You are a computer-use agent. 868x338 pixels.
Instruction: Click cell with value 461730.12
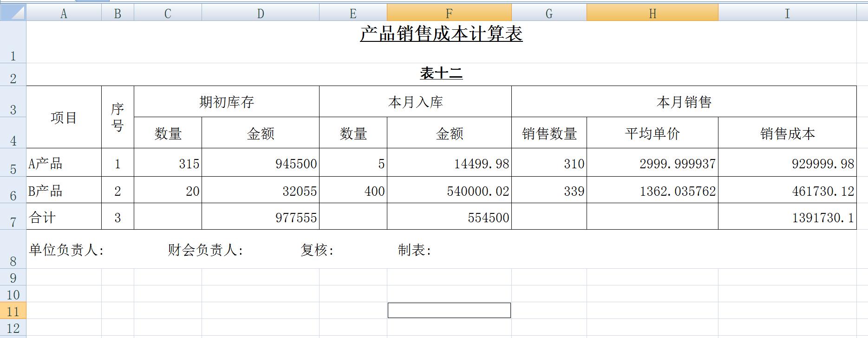[787, 190]
